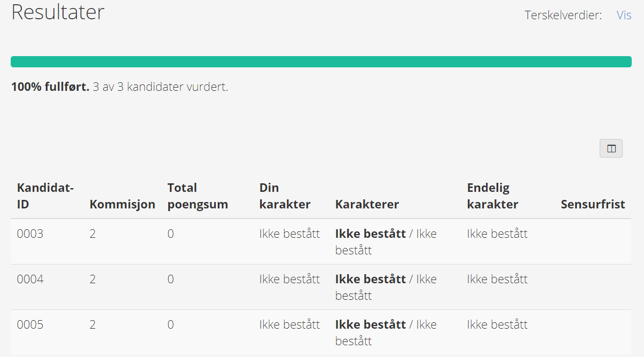The height and width of the screenshot is (357, 644).
Task: Click the green completion progress bar
Action: point(321,61)
